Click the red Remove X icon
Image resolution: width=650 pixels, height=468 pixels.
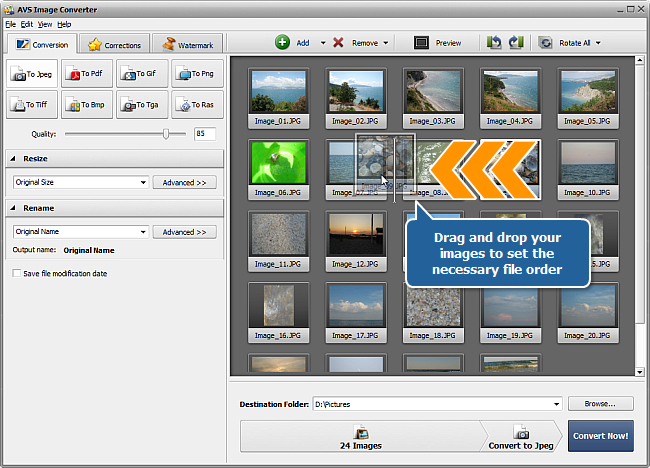[338, 42]
